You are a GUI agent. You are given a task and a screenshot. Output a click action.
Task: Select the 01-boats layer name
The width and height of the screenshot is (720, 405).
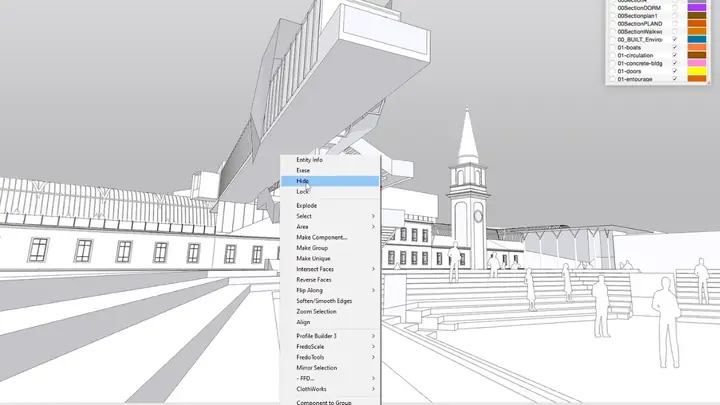629,47
